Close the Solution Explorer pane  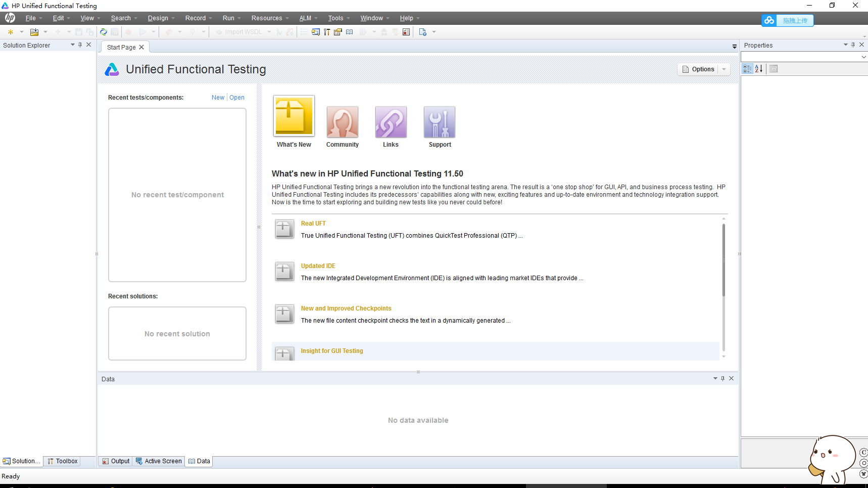click(x=89, y=45)
